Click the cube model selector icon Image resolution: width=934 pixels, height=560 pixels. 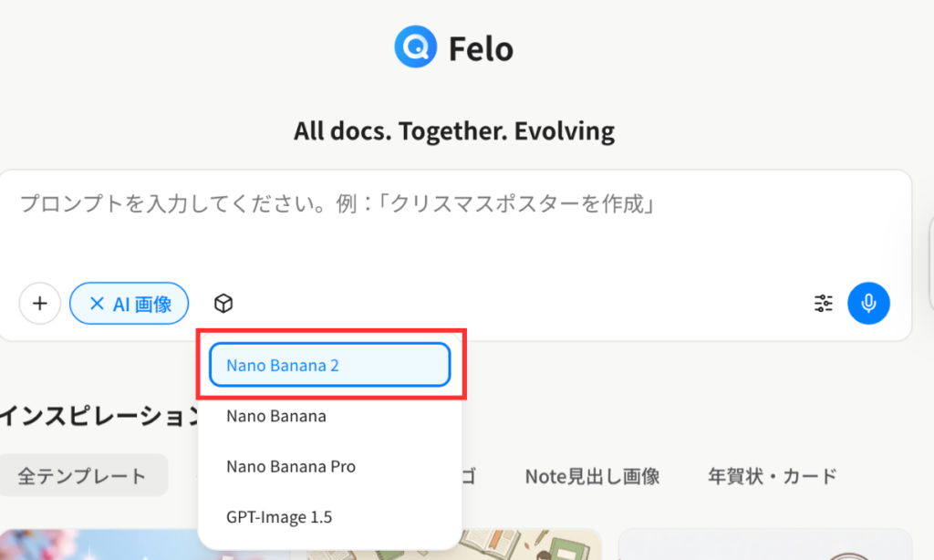click(223, 304)
